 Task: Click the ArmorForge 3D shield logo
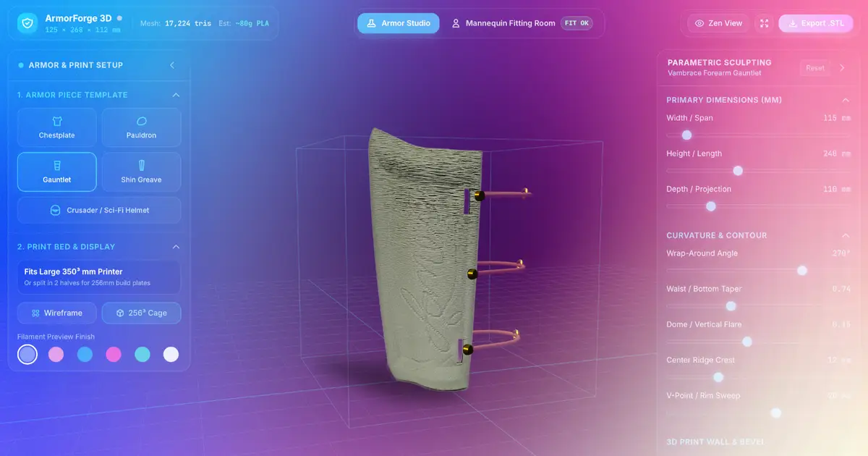point(27,23)
